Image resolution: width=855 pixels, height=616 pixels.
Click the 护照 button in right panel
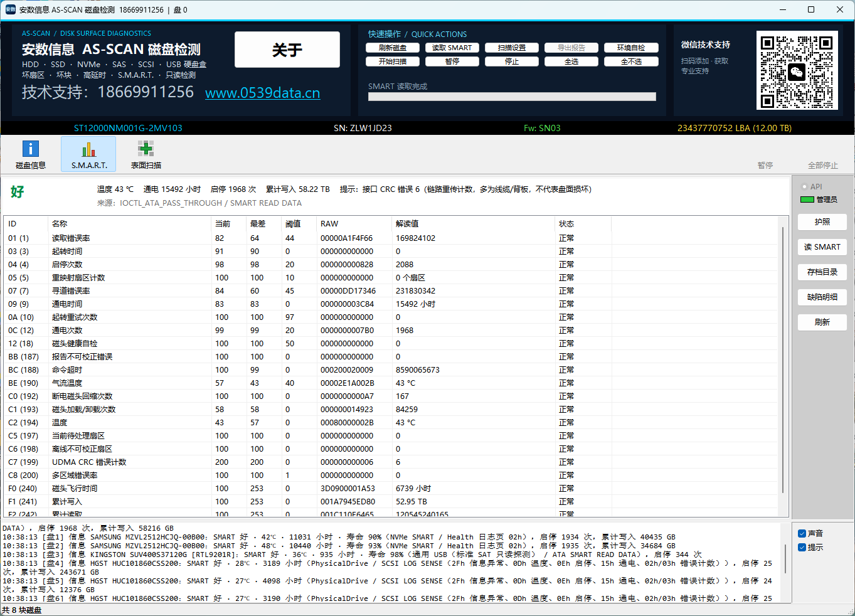822,222
